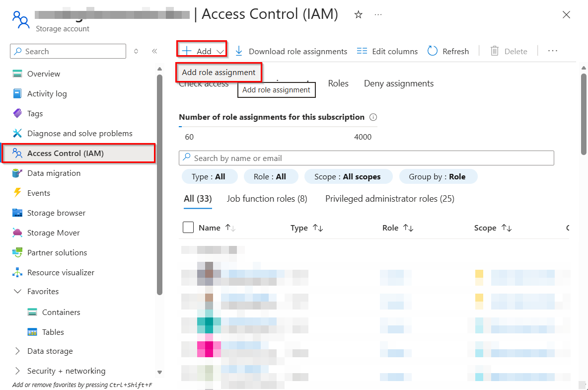The height and width of the screenshot is (390, 588).
Task: Favorite this page with star icon
Action: click(x=359, y=14)
